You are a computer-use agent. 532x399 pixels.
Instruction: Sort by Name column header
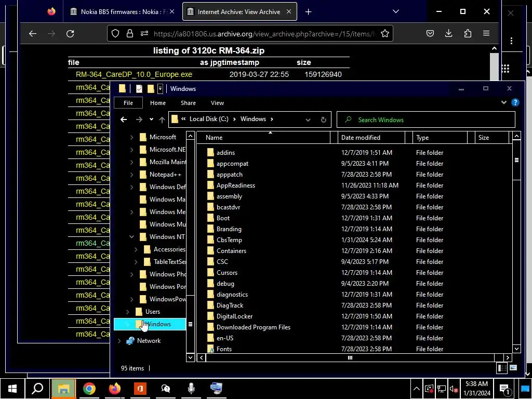pos(263,137)
